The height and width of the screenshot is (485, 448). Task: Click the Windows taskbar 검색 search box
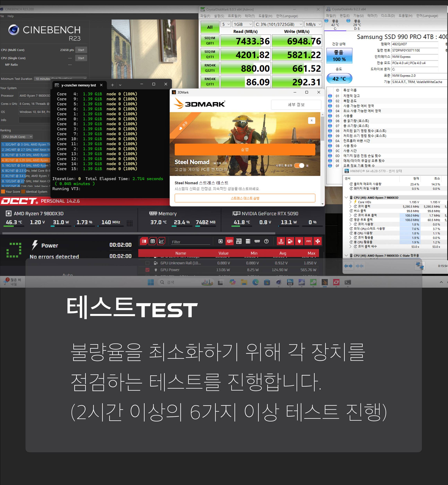pyautogui.click(x=186, y=282)
